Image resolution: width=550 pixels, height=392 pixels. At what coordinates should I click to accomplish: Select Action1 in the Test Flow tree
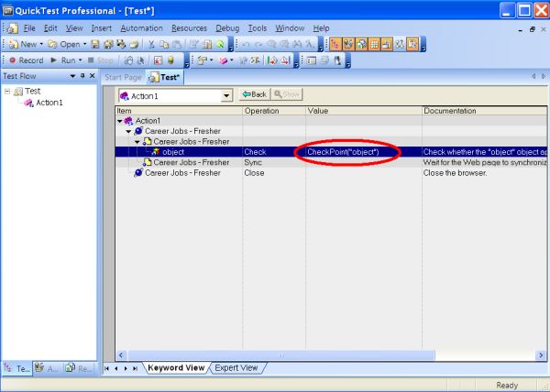(49, 103)
